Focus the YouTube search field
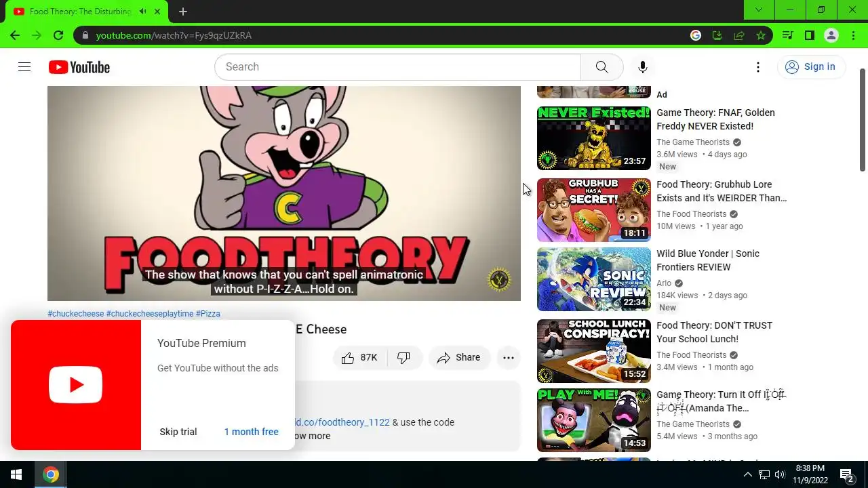Image resolution: width=868 pixels, height=488 pixels. 397,66
